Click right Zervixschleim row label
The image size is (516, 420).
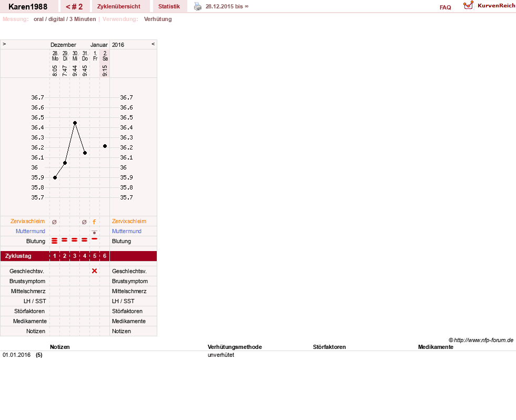(x=129, y=221)
